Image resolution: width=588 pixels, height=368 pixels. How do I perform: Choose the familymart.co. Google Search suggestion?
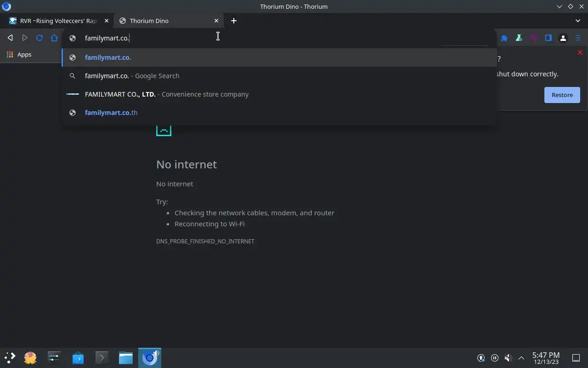click(x=279, y=76)
